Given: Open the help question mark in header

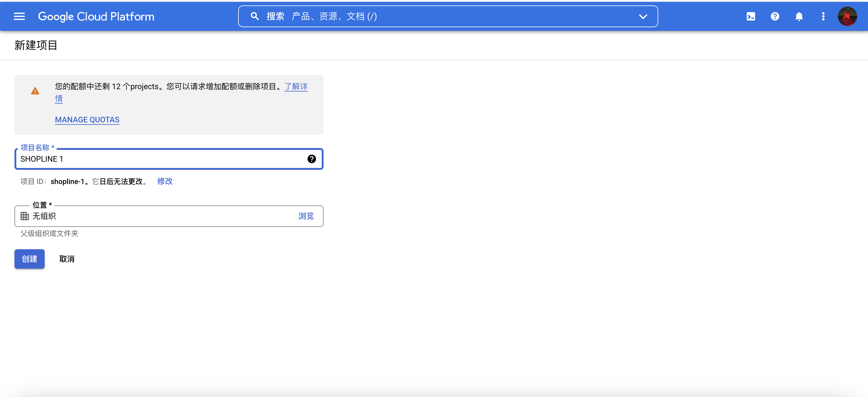Looking at the screenshot, I should coord(775,16).
